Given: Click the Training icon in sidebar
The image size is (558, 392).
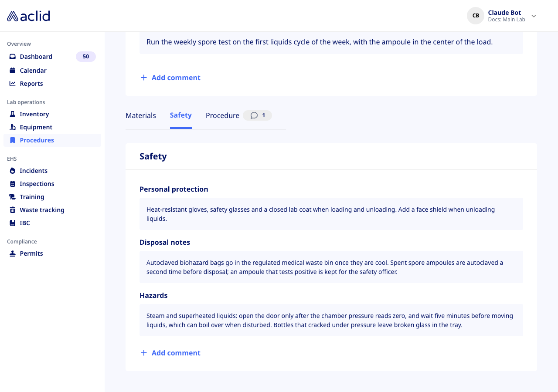Looking at the screenshot, I should pos(13,197).
